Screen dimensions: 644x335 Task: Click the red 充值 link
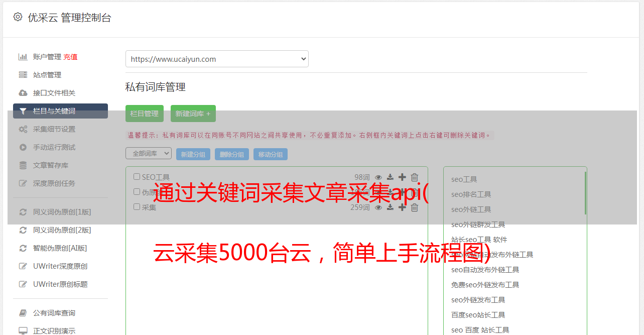tap(70, 57)
